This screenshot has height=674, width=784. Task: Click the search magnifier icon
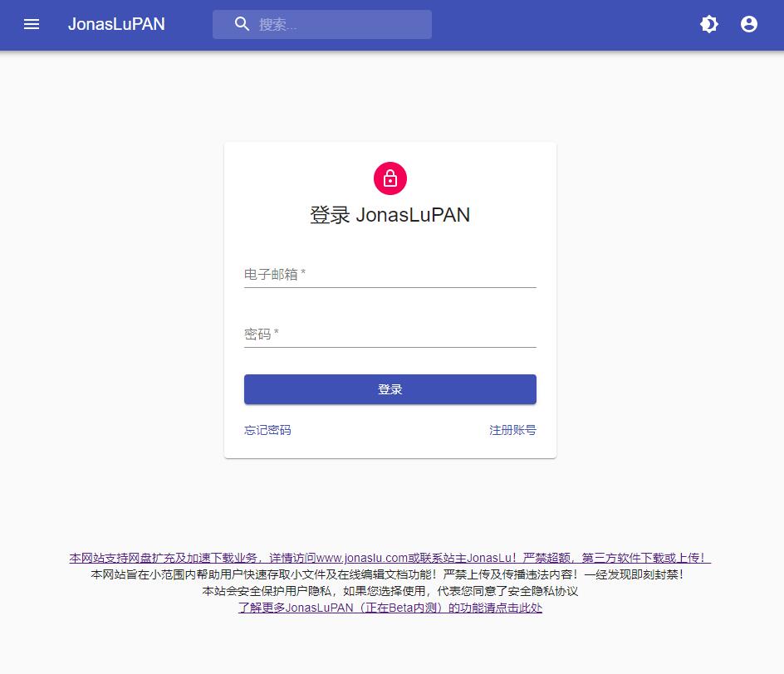[242, 24]
